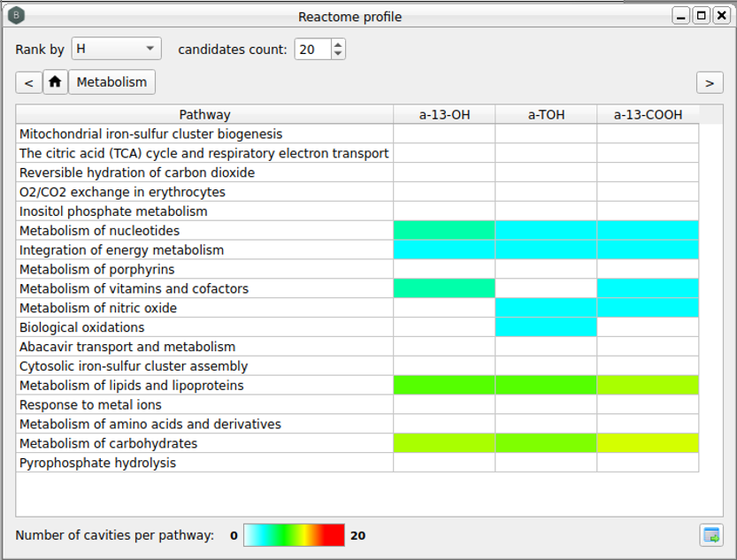Click a-TOH cell for Metabolism of nucleotides
This screenshot has height=560, width=737.
click(546, 231)
